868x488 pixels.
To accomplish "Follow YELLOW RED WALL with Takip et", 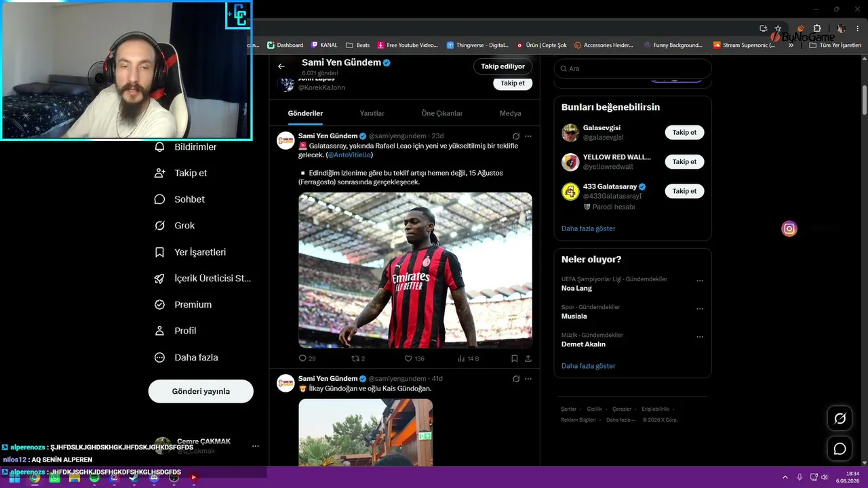I will point(684,162).
